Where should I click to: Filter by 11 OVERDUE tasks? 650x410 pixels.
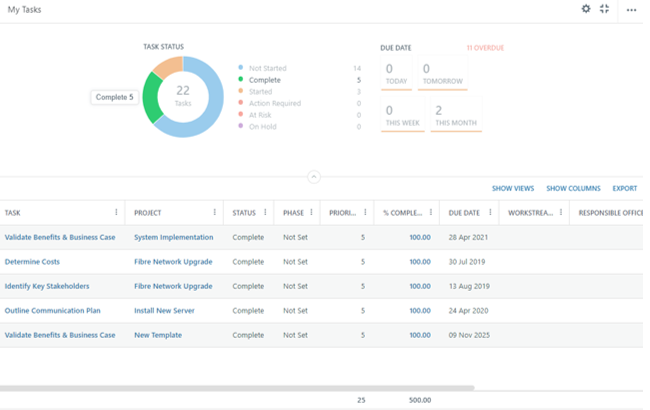[x=485, y=48]
